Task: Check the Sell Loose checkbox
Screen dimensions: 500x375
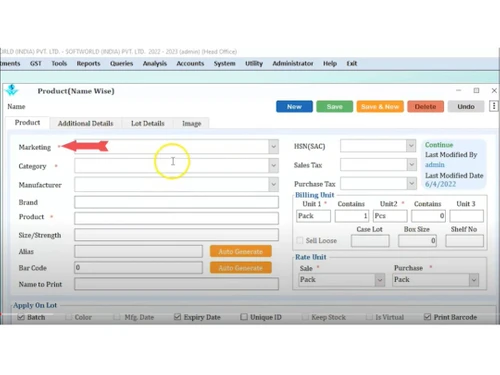Action: [x=300, y=240]
